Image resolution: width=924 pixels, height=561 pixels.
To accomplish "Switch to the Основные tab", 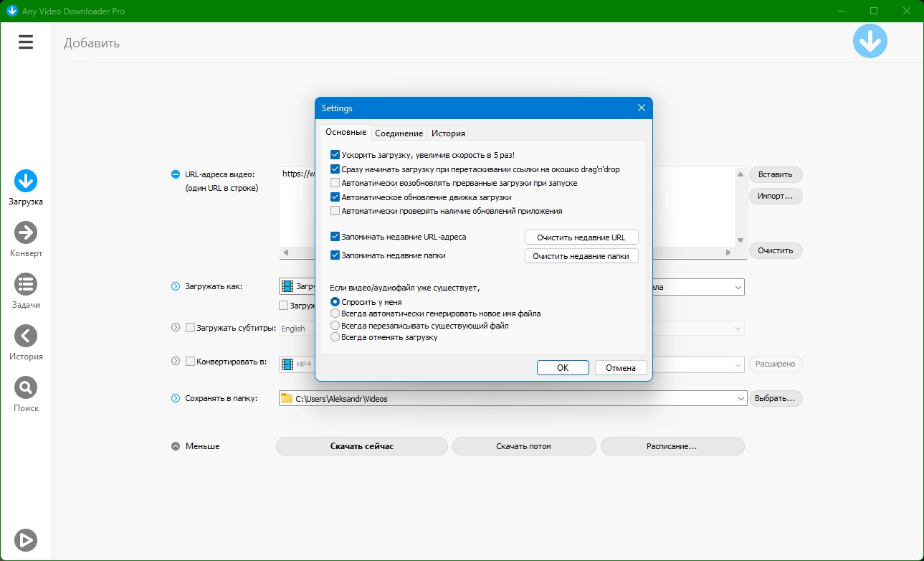I will point(346,132).
